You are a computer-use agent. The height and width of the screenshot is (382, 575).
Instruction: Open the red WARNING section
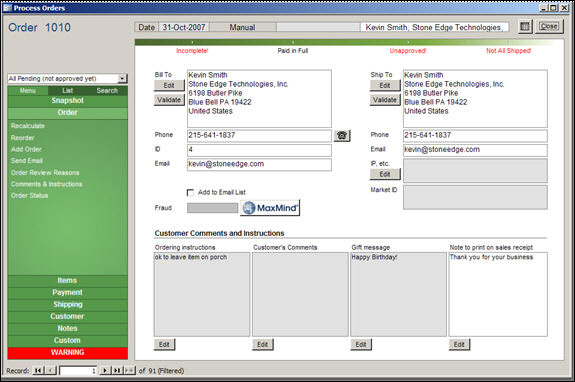point(67,353)
